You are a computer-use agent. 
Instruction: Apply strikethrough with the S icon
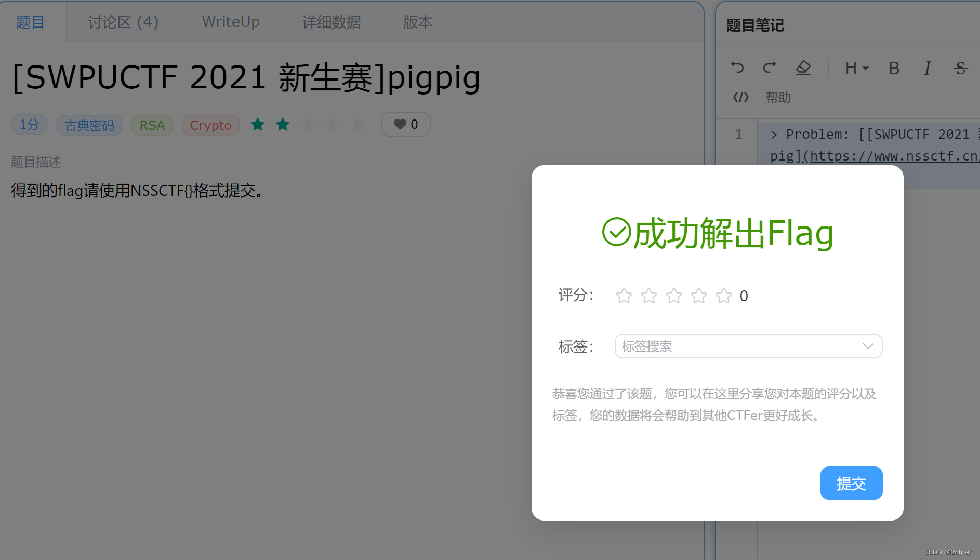point(961,68)
